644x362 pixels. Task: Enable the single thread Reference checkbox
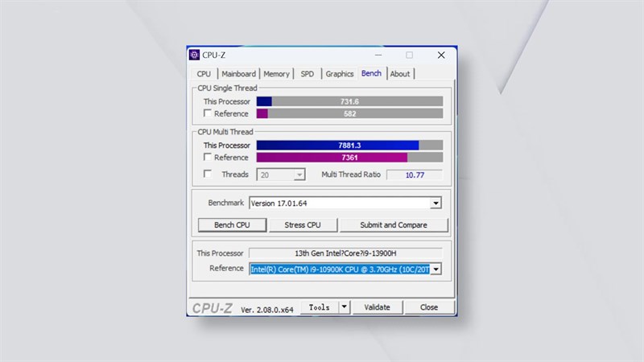point(208,113)
